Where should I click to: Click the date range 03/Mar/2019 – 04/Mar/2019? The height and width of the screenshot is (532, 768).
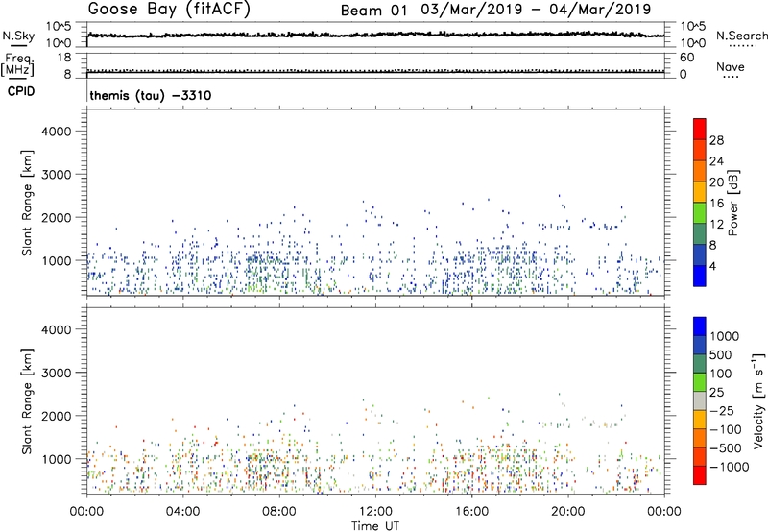(x=536, y=10)
